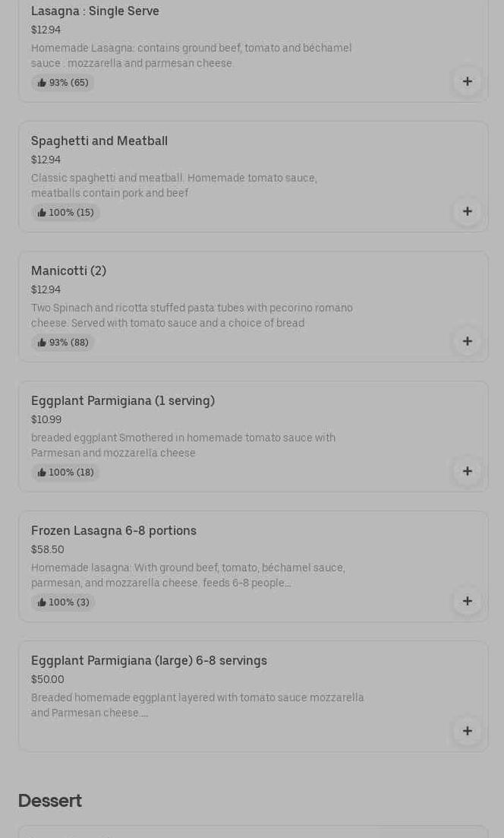The image size is (504, 838).
Task: Select the Eggplant Parmigiana (1 serving) title
Action: click(123, 400)
